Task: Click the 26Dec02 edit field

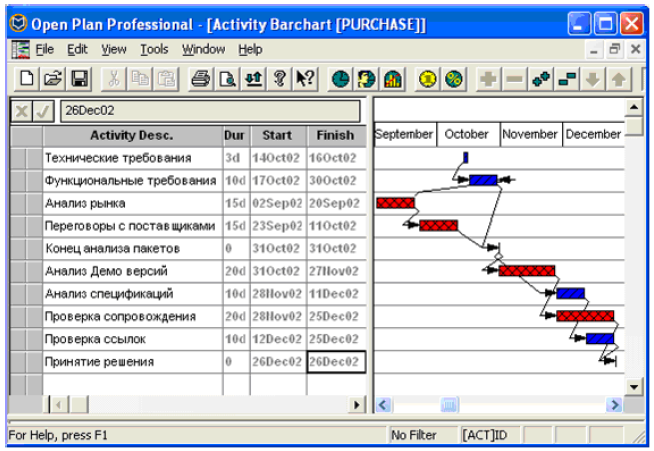Action: (210, 111)
